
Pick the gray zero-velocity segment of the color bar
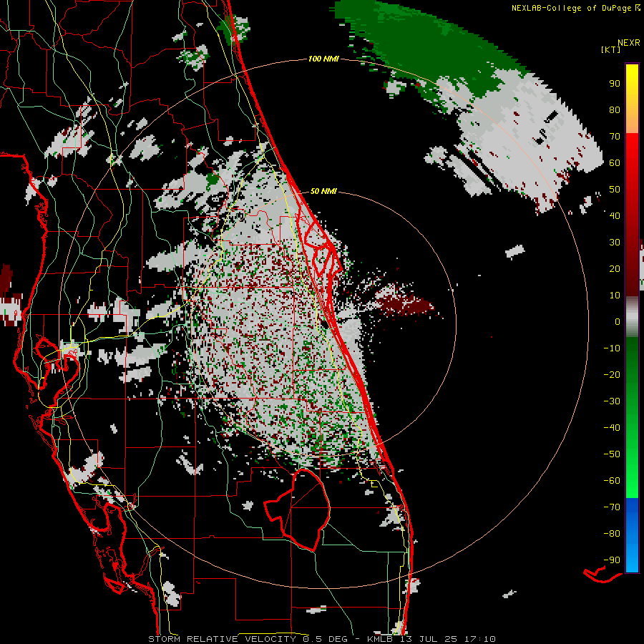[x=632, y=317]
